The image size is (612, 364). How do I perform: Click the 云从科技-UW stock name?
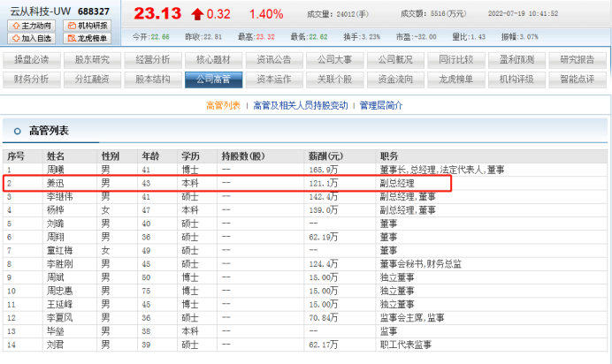(40, 11)
